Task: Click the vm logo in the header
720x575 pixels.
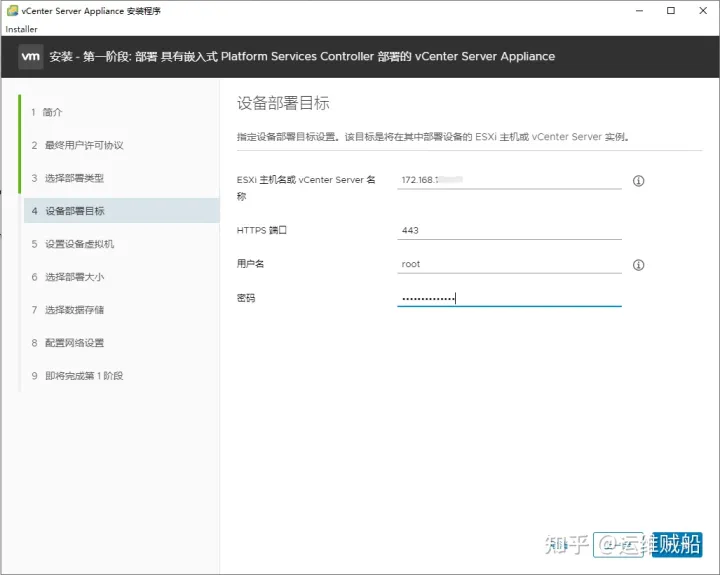Action: point(31,57)
